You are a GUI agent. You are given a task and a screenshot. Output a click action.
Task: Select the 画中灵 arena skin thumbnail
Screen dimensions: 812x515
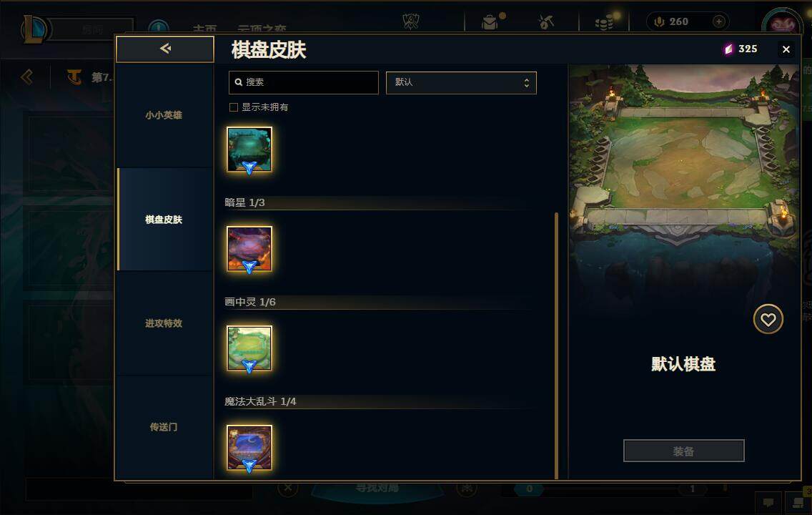coord(249,348)
